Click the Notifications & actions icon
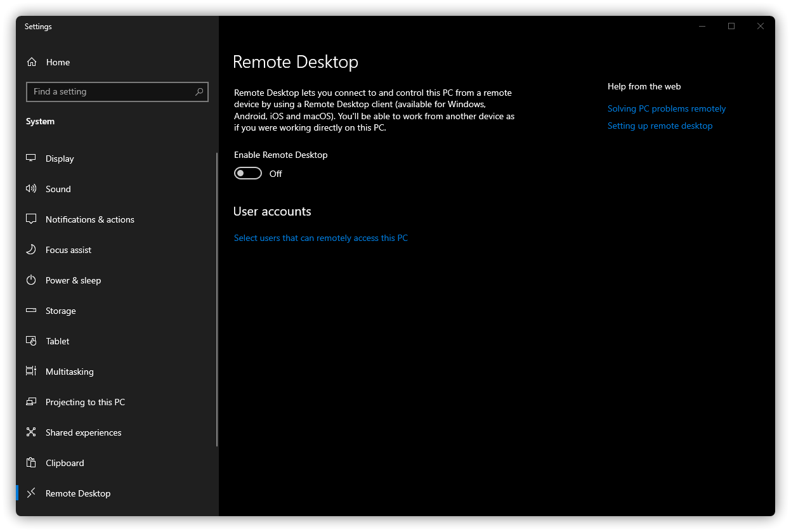791x532 pixels. click(x=31, y=219)
